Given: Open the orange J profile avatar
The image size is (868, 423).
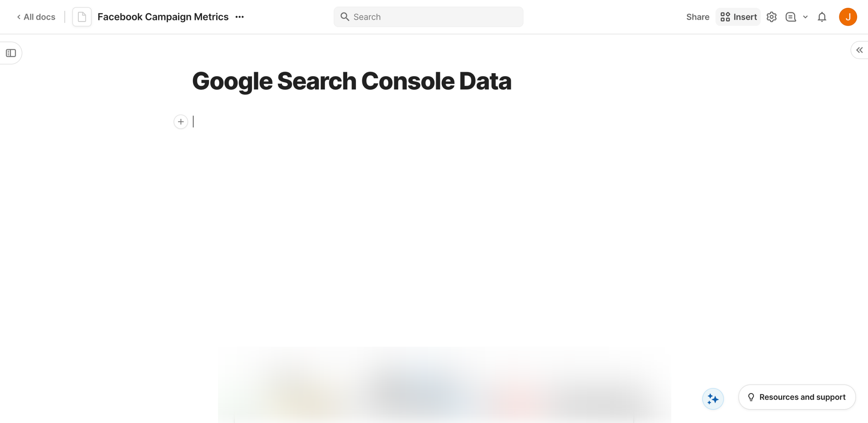Looking at the screenshot, I should point(848,17).
